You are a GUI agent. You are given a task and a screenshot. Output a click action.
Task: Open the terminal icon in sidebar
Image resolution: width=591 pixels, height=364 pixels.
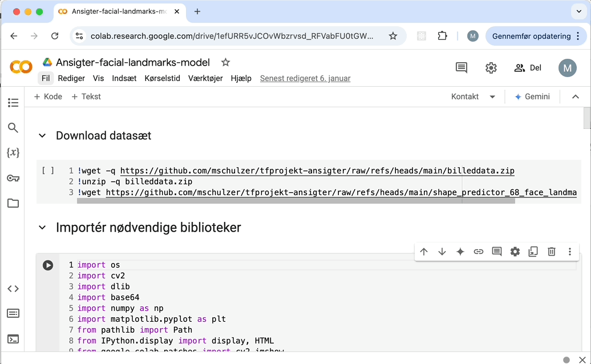point(13,339)
